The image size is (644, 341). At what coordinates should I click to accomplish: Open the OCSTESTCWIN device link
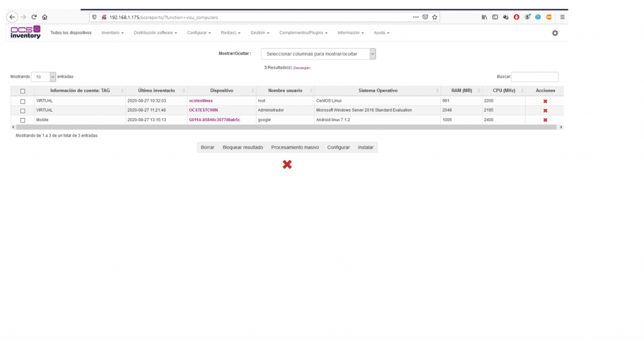tap(203, 110)
